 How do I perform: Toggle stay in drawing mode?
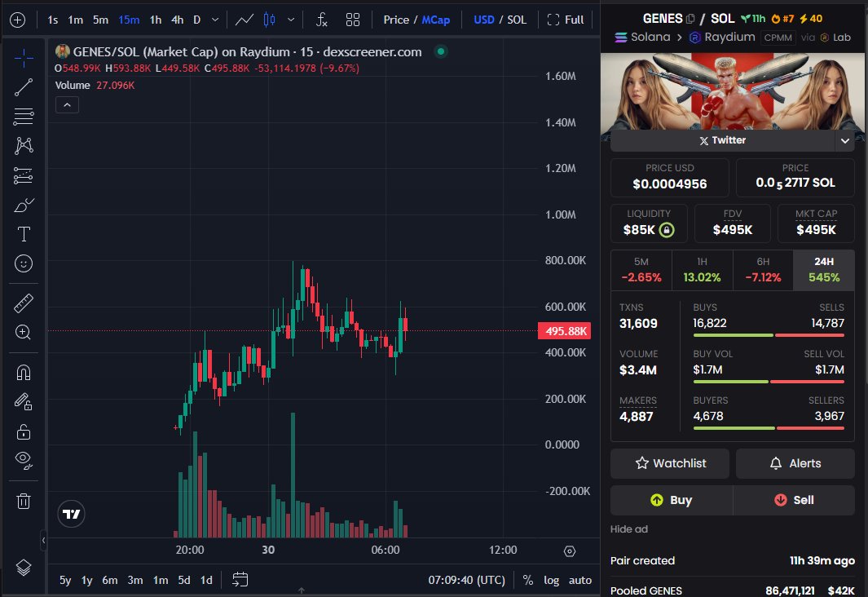24,401
